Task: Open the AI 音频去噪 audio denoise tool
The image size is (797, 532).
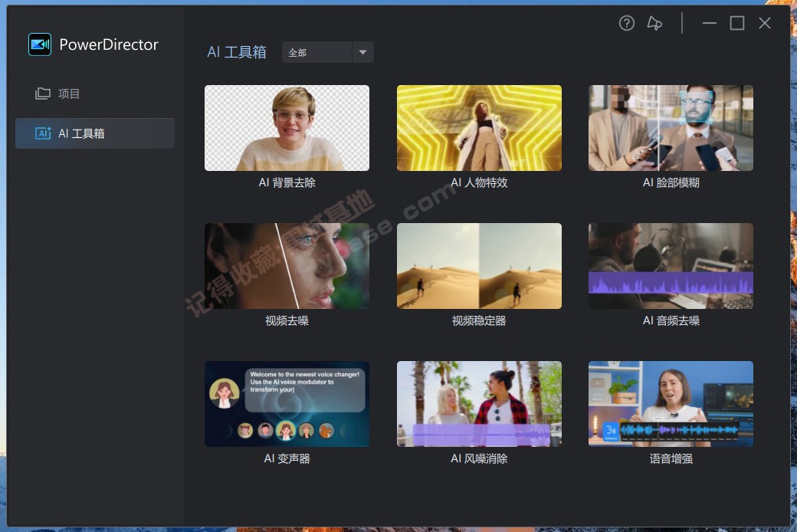Action: point(670,266)
